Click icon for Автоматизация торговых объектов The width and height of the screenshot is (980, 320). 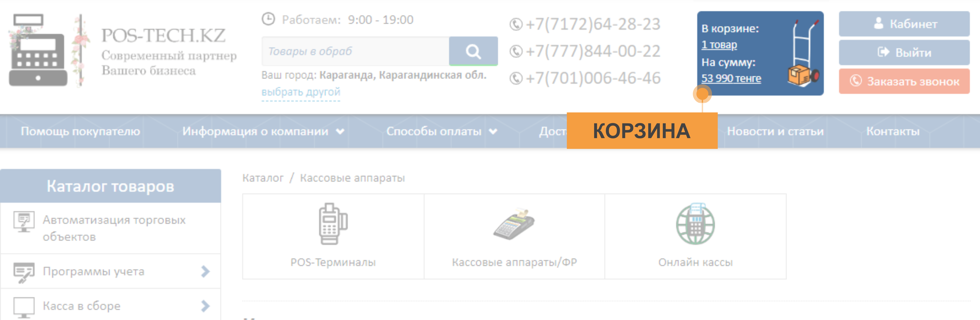click(23, 222)
